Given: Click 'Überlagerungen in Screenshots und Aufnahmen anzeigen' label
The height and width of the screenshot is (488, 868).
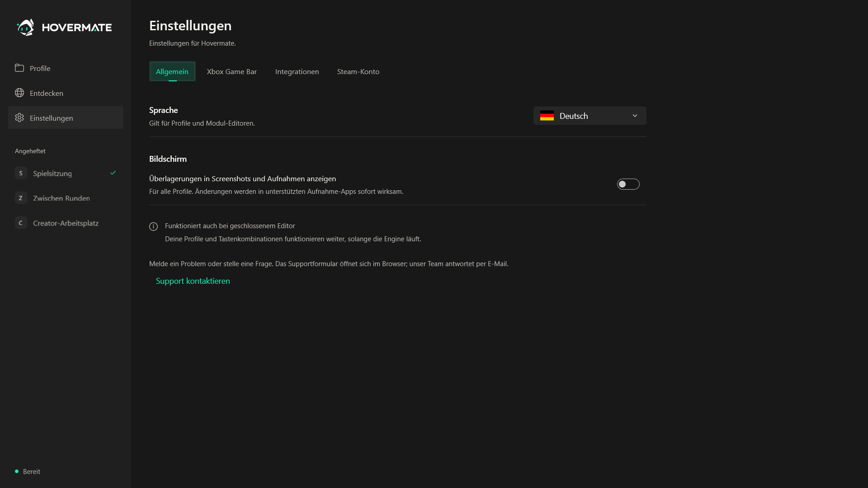Looking at the screenshot, I should (x=242, y=178).
